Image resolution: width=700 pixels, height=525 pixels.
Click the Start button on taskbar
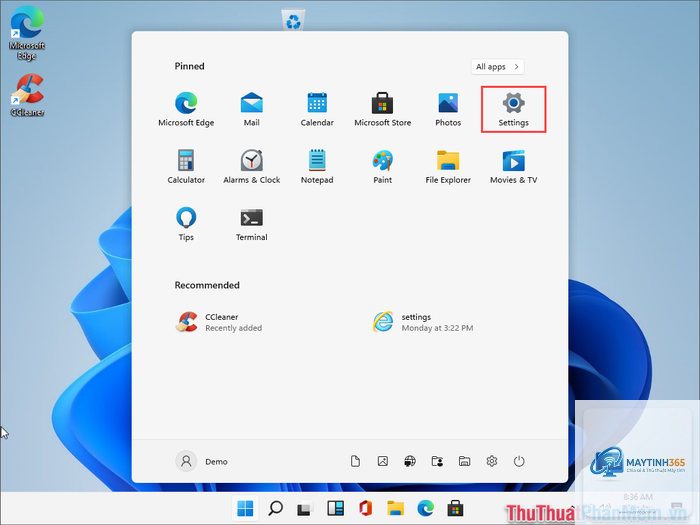pyautogui.click(x=245, y=508)
